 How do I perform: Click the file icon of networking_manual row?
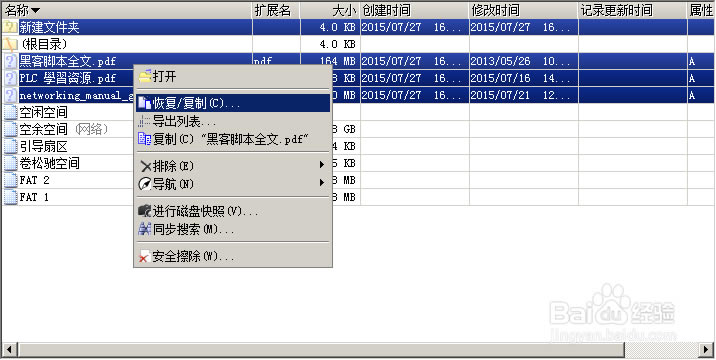point(10,95)
